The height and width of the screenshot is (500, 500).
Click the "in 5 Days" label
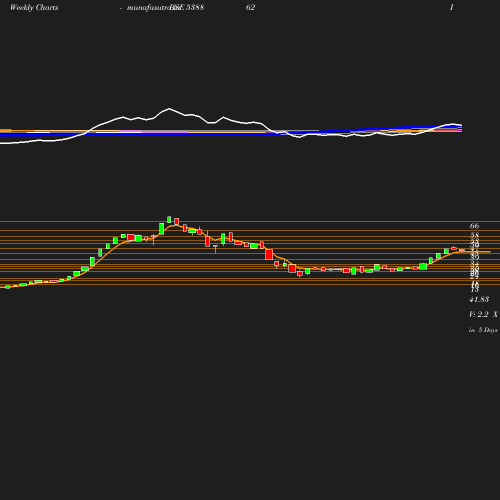pos(483,330)
